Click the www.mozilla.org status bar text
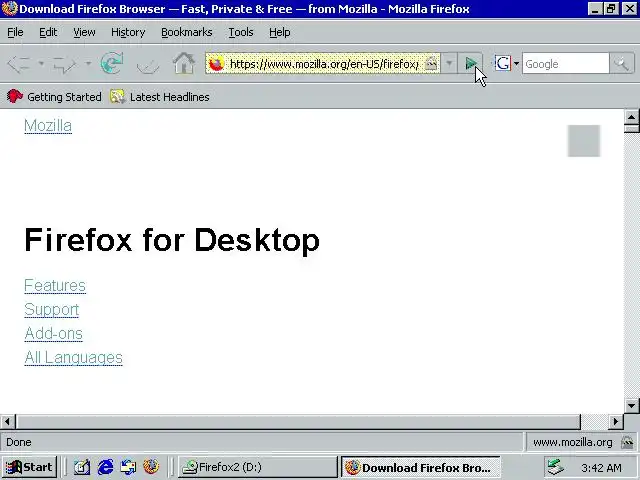The height and width of the screenshot is (480, 640). click(573, 442)
